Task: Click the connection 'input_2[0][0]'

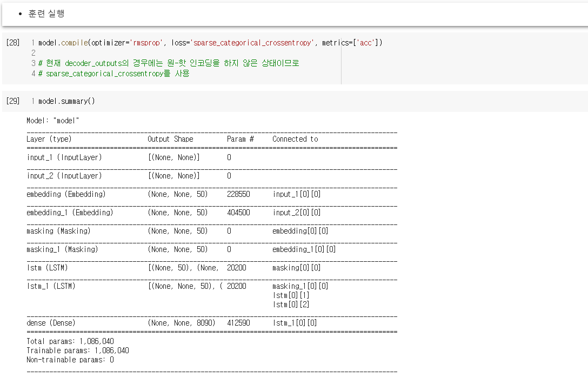Action: click(x=297, y=213)
